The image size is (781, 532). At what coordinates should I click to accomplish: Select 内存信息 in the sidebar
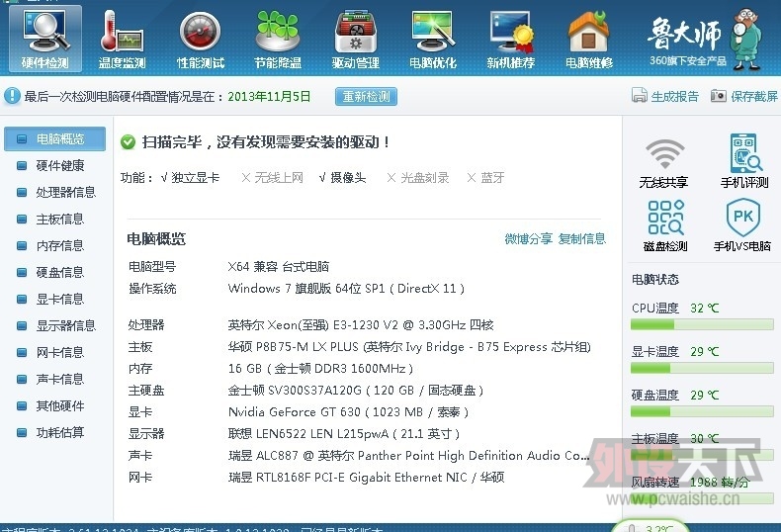(54, 245)
